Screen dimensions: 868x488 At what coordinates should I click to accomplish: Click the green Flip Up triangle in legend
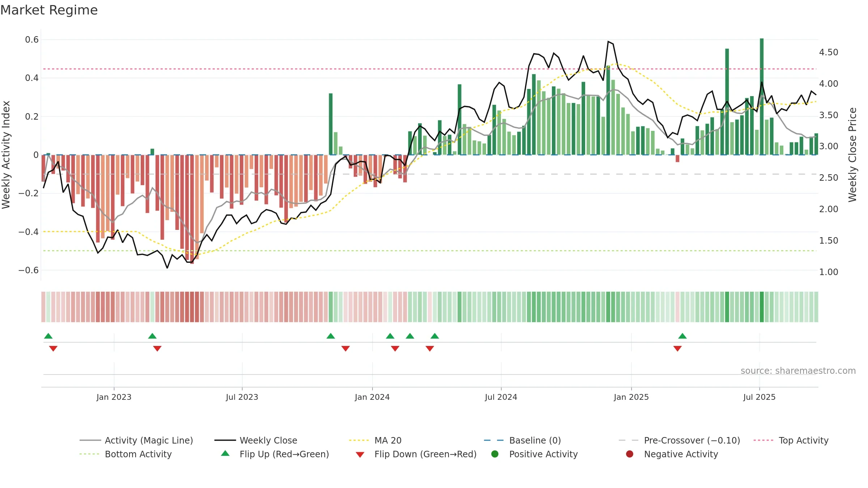(225, 453)
